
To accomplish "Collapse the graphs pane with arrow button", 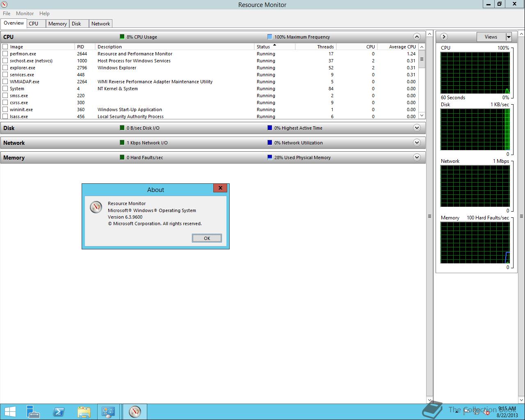I will click(x=444, y=37).
